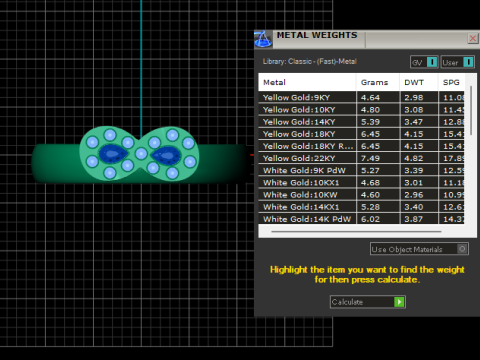
Task: Click the green arrow on Calculate
Action: click(x=399, y=302)
